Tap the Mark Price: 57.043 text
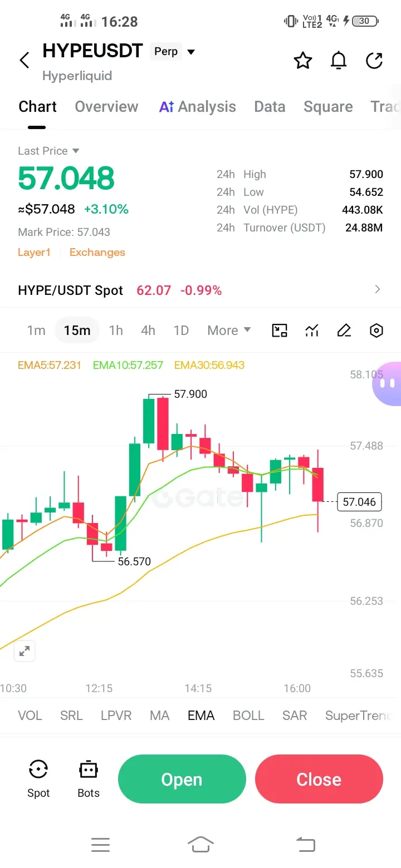This screenshot has width=401, height=868. coord(64,232)
